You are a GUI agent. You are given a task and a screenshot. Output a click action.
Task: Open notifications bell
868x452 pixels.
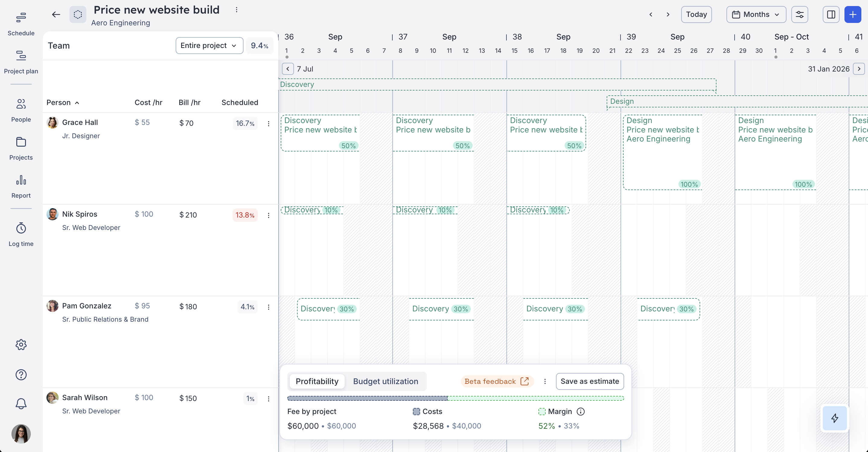(x=21, y=403)
